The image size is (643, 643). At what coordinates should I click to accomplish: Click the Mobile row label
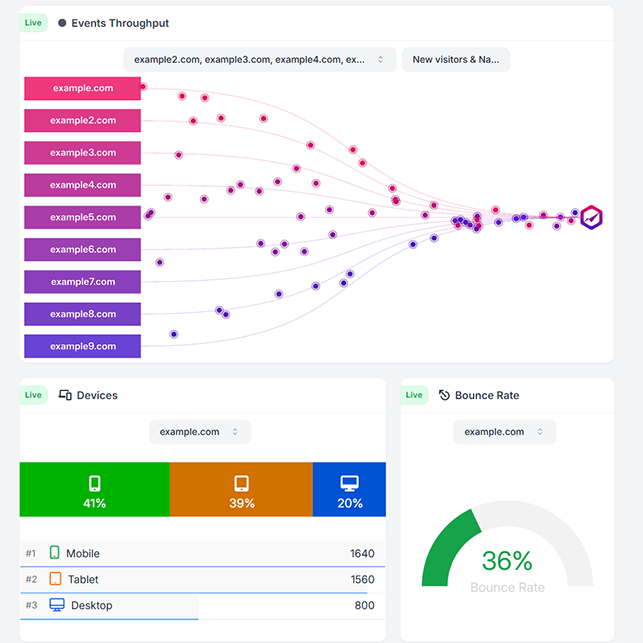(x=83, y=553)
